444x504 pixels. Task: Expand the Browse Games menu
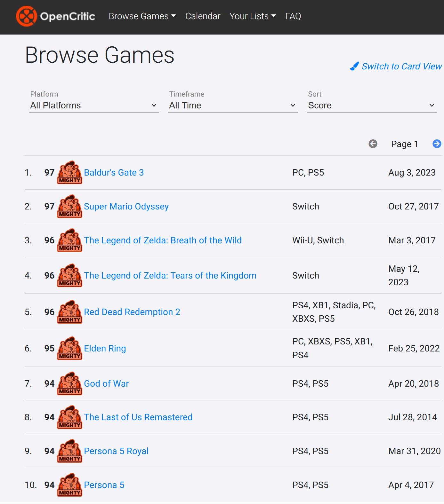142,16
